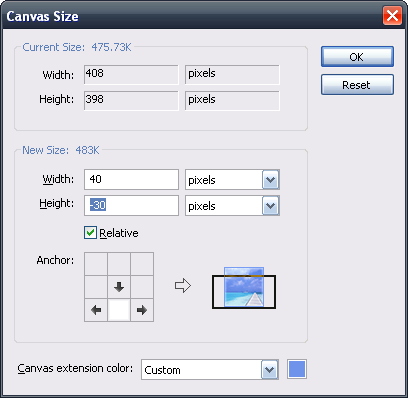Image resolution: width=408 pixels, height=398 pixels.
Task: Click the down arrow anchor cell
Action: (x=119, y=287)
